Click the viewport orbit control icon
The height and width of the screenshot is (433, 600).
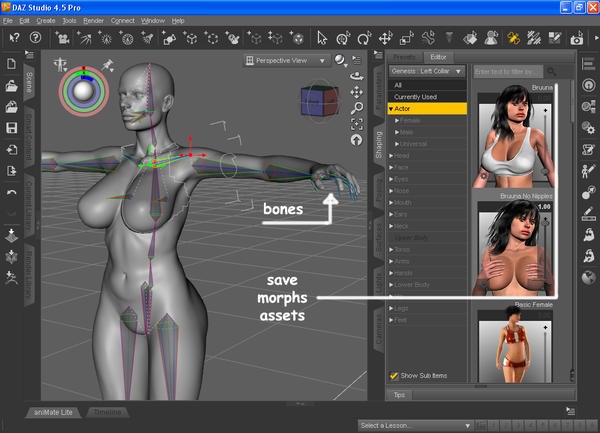(357, 76)
